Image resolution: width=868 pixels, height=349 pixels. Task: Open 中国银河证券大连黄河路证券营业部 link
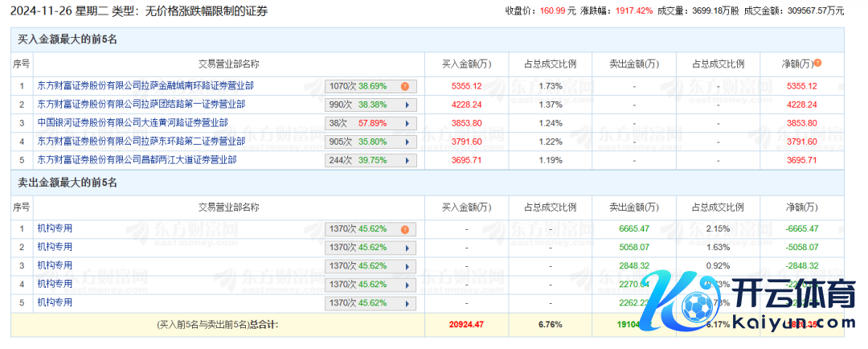(133, 122)
